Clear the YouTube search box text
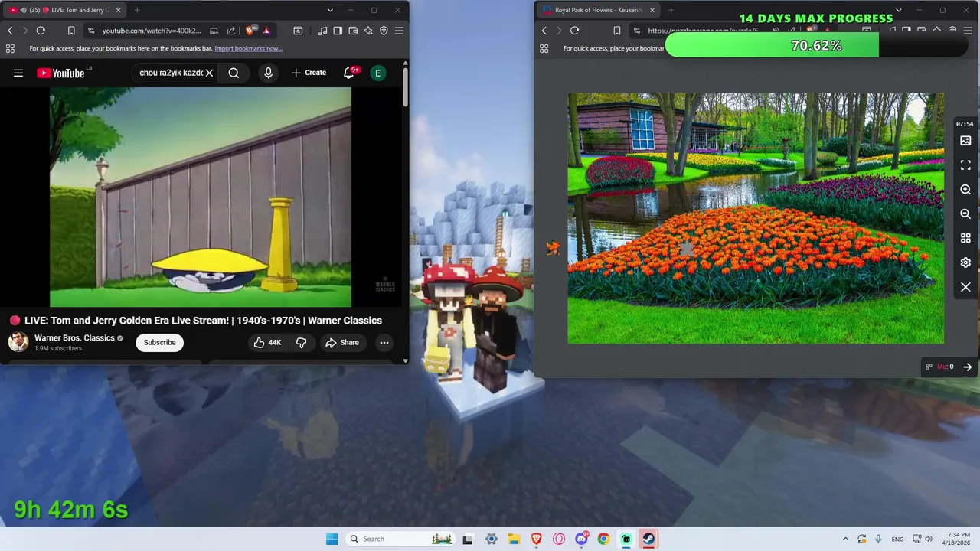Screen dimensions: 980x551 [209, 73]
